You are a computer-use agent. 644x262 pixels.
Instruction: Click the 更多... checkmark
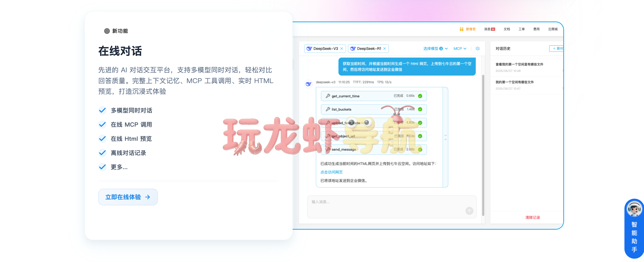pos(102,167)
